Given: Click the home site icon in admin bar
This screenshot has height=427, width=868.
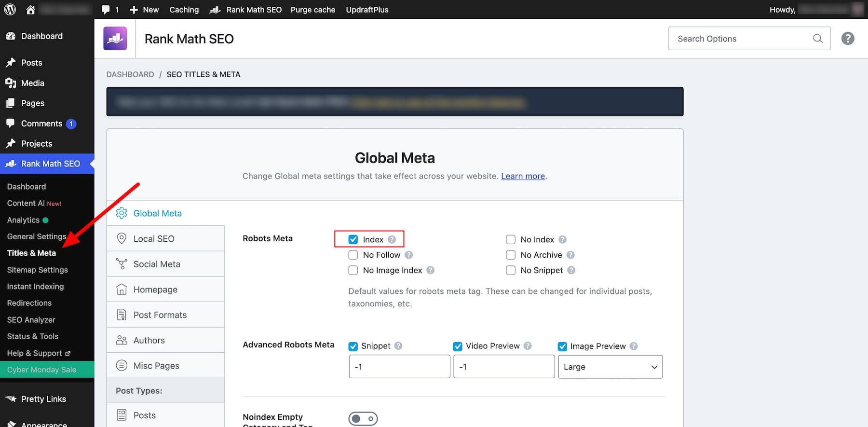Looking at the screenshot, I should pos(30,10).
